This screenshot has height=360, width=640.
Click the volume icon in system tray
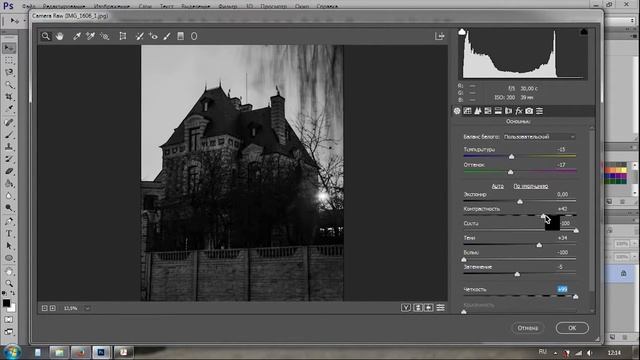pos(589,353)
